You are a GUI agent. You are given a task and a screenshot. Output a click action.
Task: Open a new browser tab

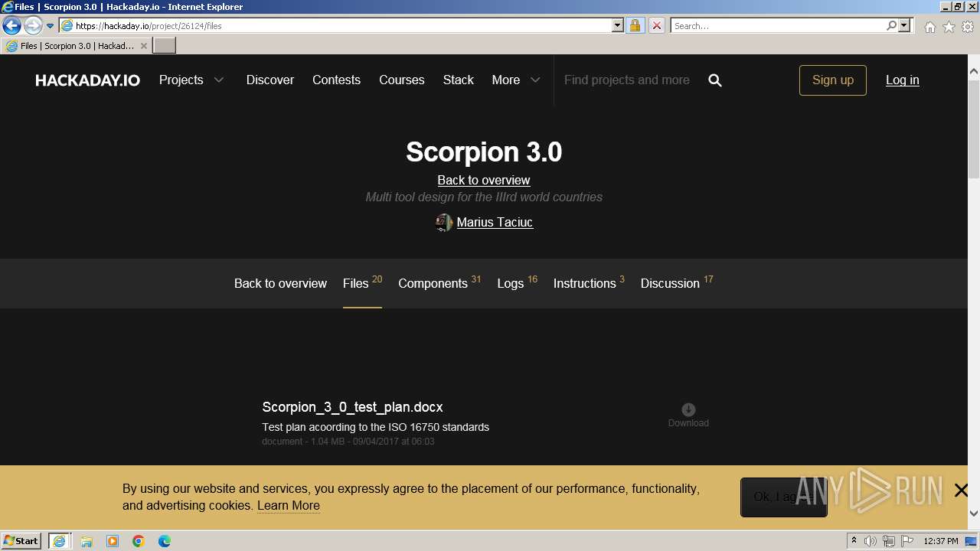click(165, 46)
